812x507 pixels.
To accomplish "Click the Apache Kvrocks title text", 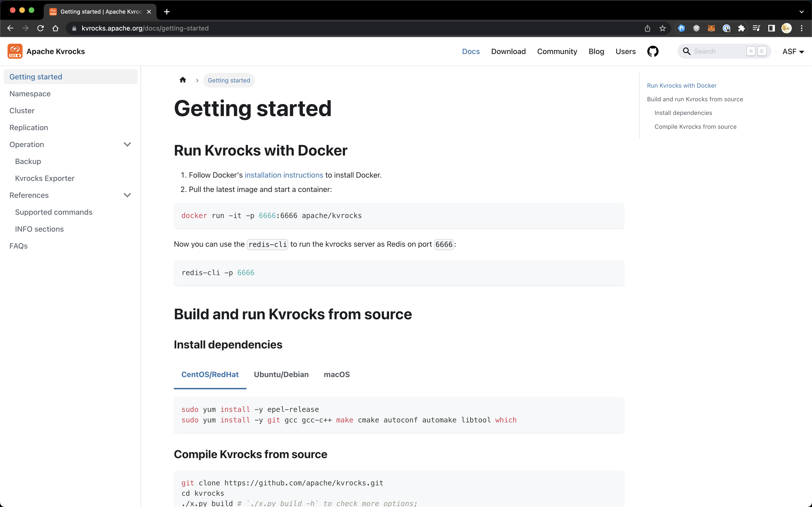I will (x=56, y=51).
